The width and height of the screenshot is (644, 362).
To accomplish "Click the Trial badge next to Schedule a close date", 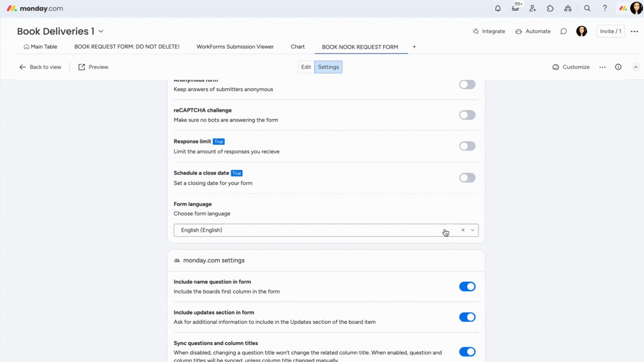I will pos(237,173).
